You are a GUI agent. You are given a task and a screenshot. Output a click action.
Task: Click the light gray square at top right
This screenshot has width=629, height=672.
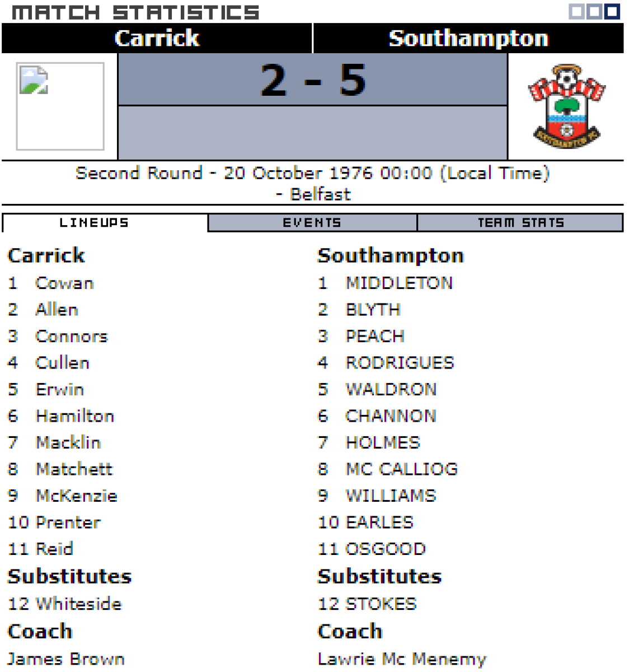tap(576, 12)
